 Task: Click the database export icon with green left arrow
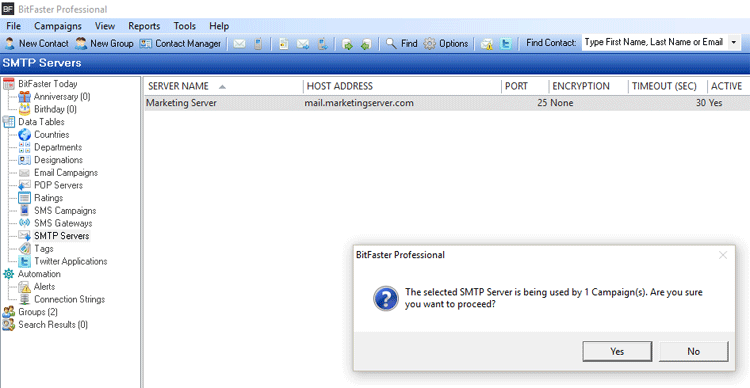click(x=366, y=44)
